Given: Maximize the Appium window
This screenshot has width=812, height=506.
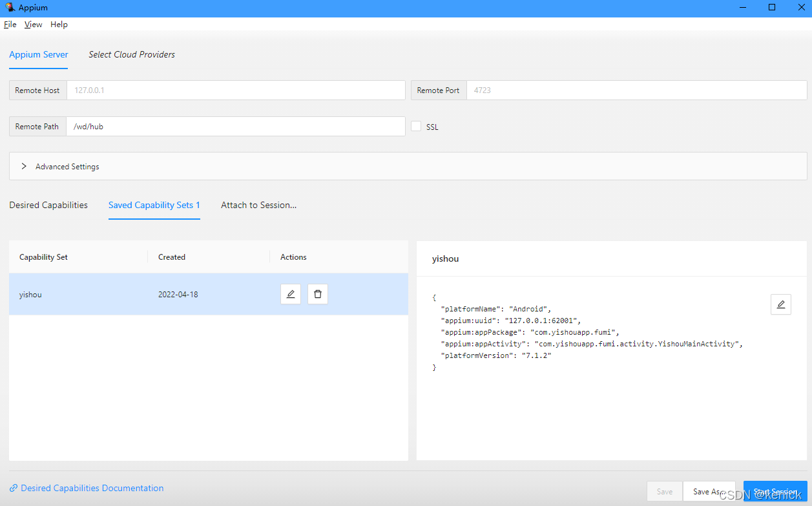Looking at the screenshot, I should 772,8.
